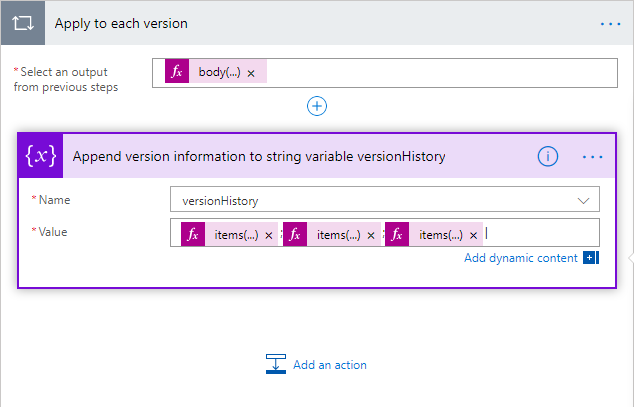Viewport: 634px width, 407px height.
Task: Click the blue plus beside Add dynamic content
Action: [590, 258]
